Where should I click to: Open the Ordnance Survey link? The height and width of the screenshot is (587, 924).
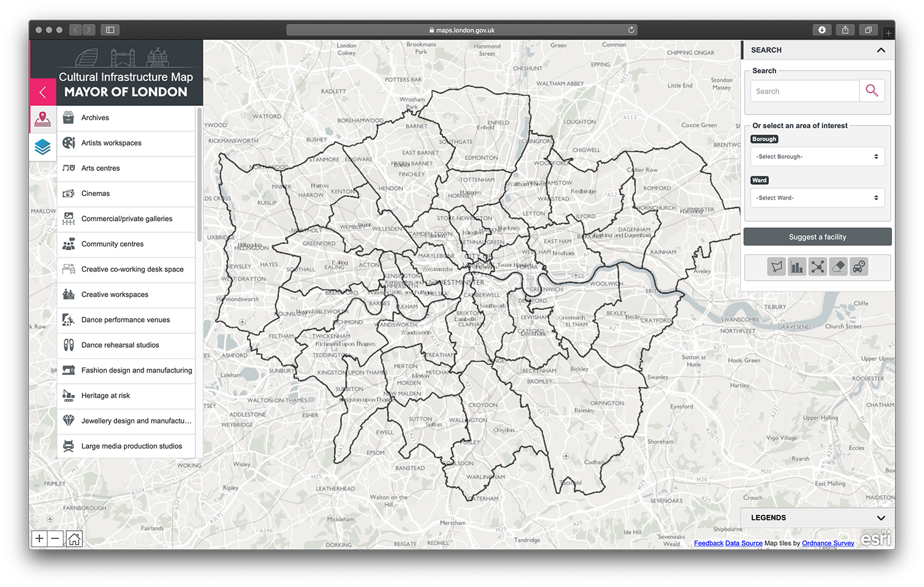827,543
